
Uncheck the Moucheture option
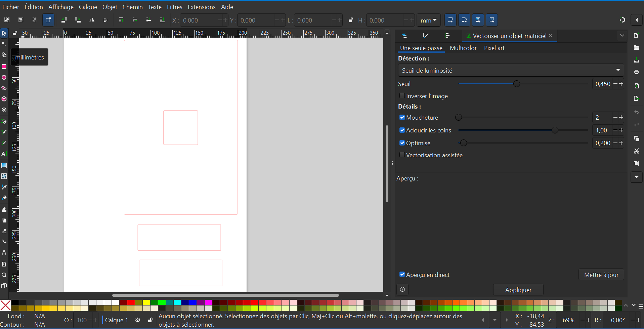[402, 117]
